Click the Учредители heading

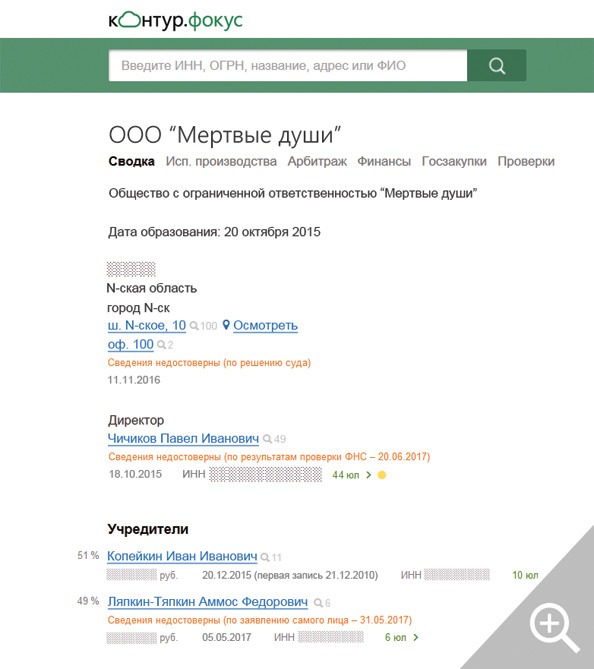148,529
